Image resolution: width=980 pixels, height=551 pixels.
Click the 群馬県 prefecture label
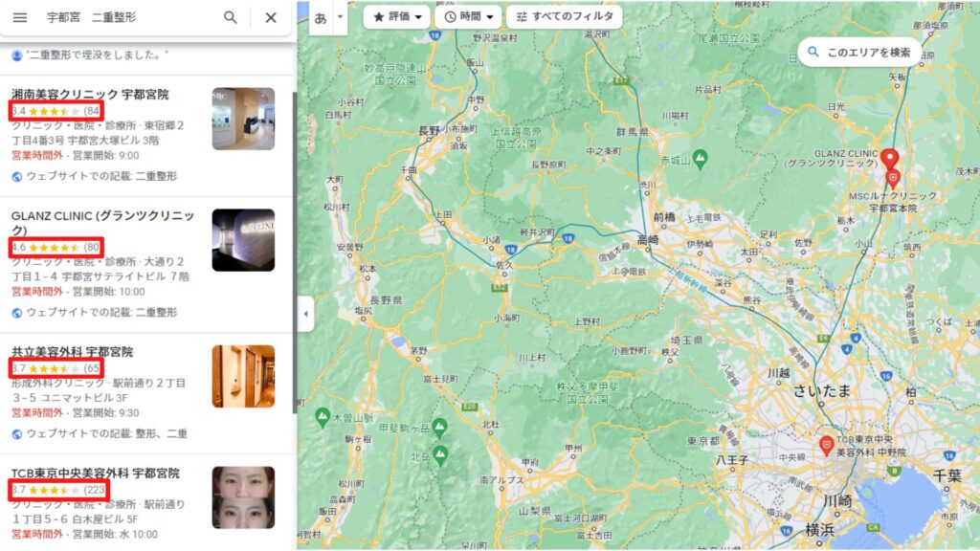pos(632,132)
